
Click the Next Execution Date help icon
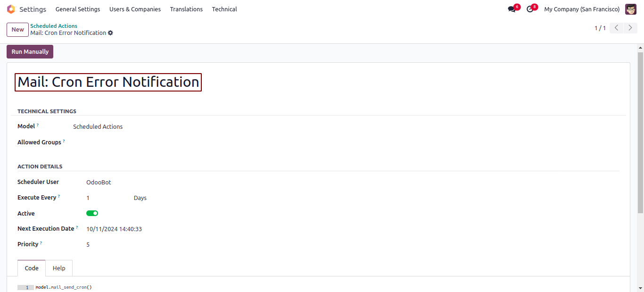[77, 227]
